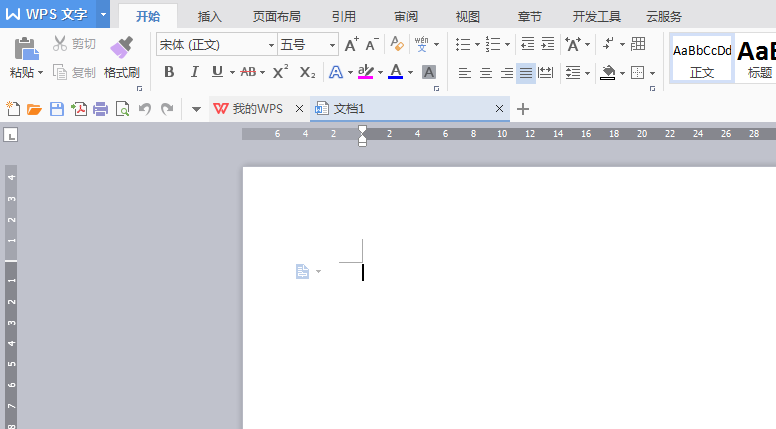Open the 云服务 ribbon tab
The image size is (776, 429).
click(x=664, y=16)
